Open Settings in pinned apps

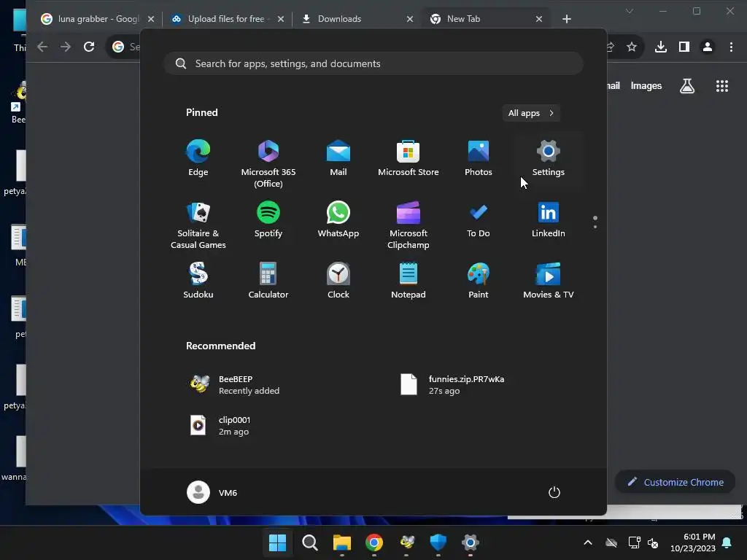click(x=549, y=158)
